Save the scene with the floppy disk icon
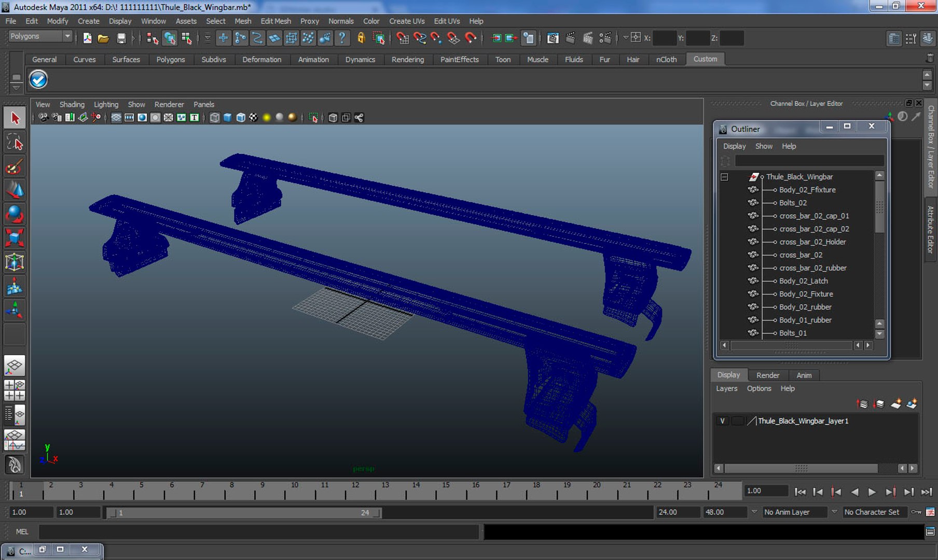The image size is (938, 560). tap(121, 38)
